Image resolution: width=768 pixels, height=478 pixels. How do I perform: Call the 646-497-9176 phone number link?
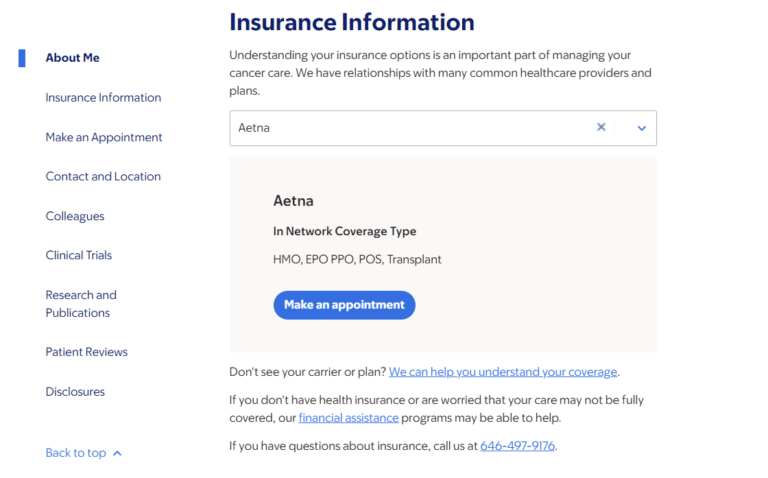click(x=517, y=446)
